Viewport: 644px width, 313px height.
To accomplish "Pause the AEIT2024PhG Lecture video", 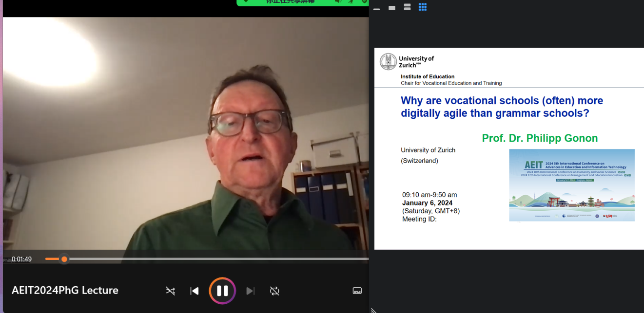I will click(x=222, y=291).
